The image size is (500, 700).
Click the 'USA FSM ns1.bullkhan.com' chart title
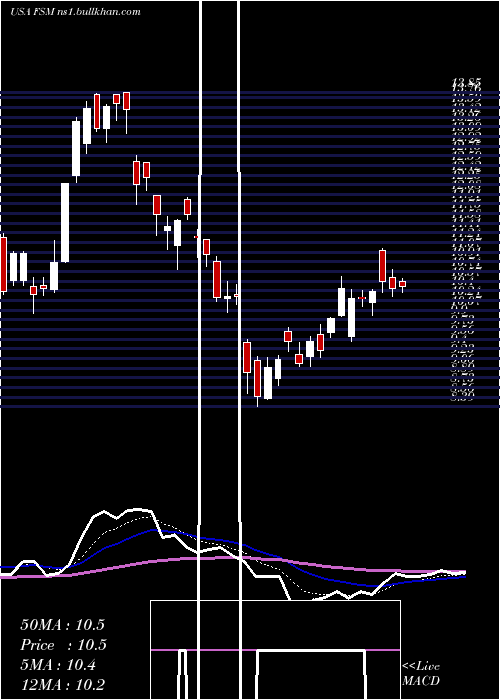pyautogui.click(x=75, y=12)
